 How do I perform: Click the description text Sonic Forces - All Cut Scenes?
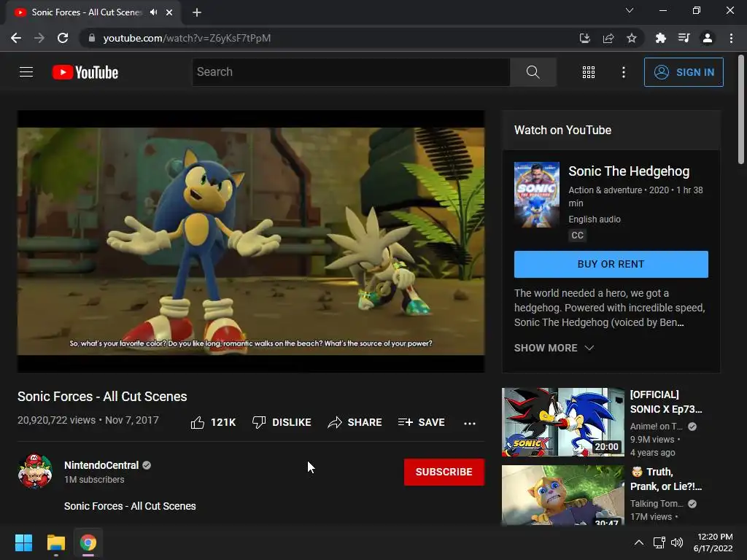pos(130,506)
